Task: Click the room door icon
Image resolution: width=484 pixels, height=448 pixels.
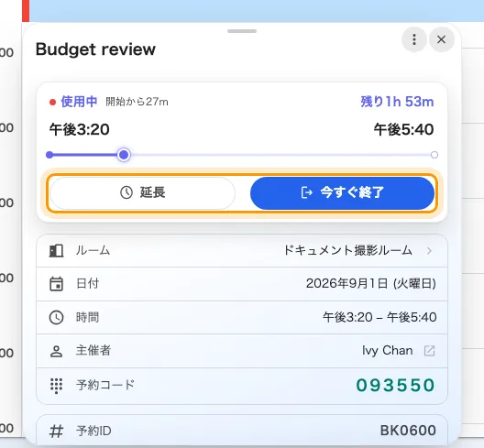Action: click(56, 251)
